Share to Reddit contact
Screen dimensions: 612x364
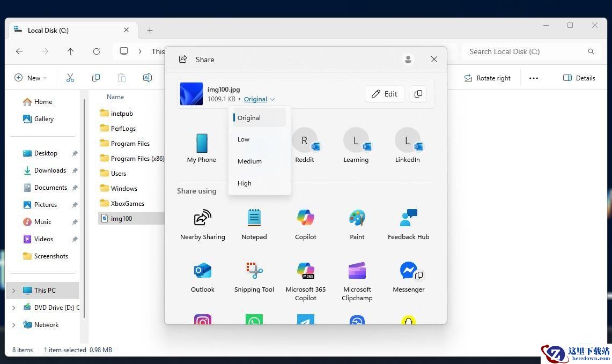[x=305, y=145]
